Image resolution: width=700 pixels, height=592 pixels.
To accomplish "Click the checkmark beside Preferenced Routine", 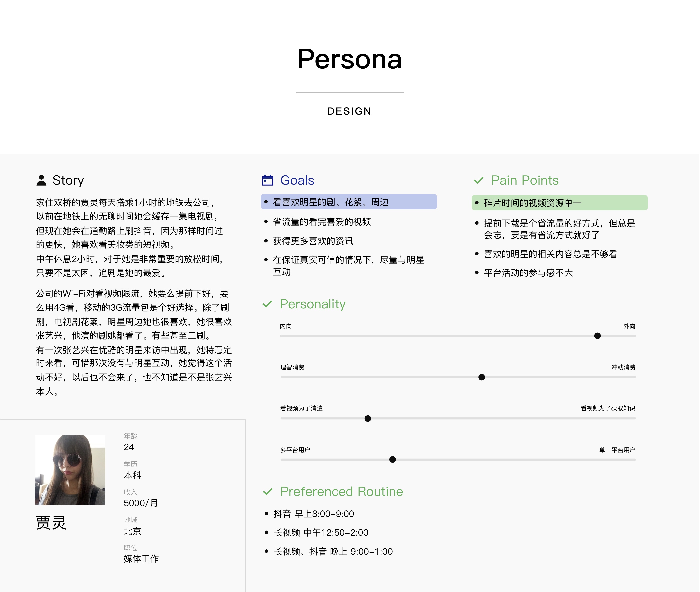I will 267,492.
